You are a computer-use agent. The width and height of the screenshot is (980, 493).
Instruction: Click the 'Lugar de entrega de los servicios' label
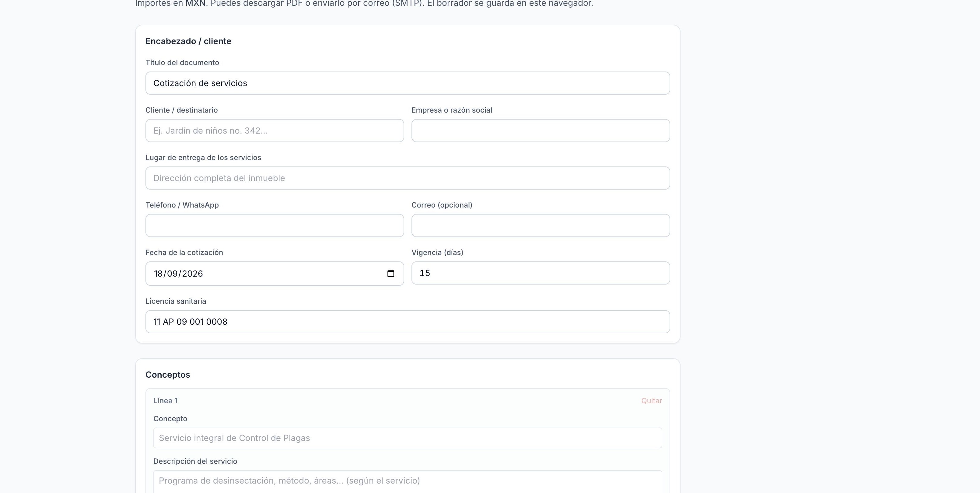[203, 158]
